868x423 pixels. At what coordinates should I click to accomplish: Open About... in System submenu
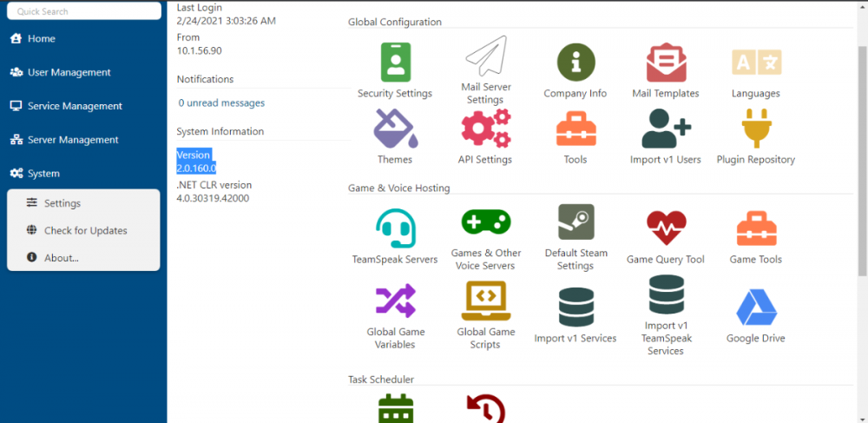tap(62, 257)
